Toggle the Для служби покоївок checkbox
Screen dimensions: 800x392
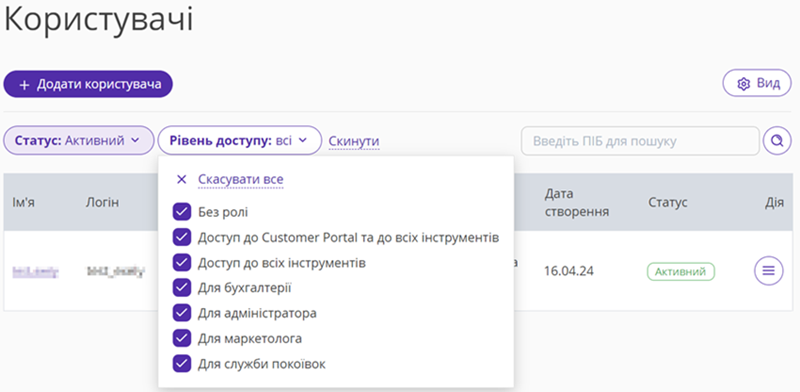(x=181, y=363)
